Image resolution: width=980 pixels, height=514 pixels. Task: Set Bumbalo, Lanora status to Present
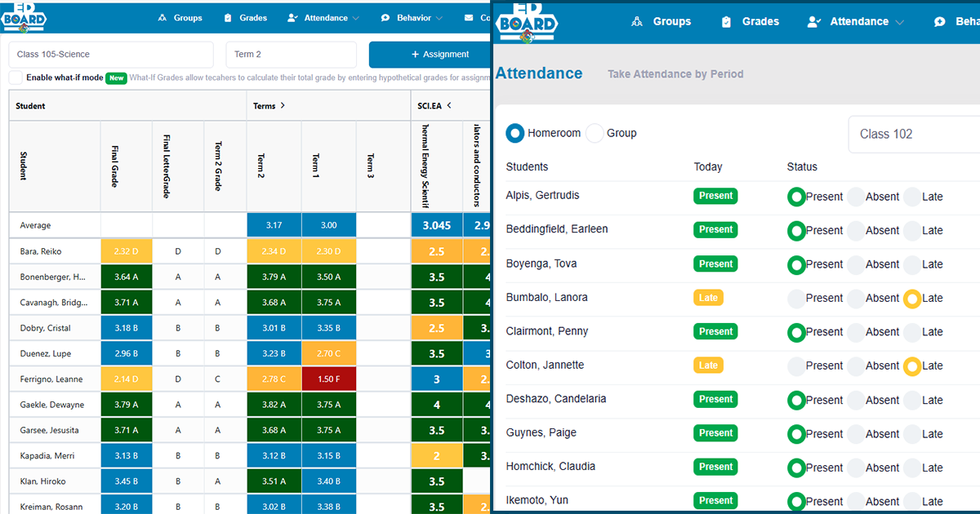click(x=796, y=299)
